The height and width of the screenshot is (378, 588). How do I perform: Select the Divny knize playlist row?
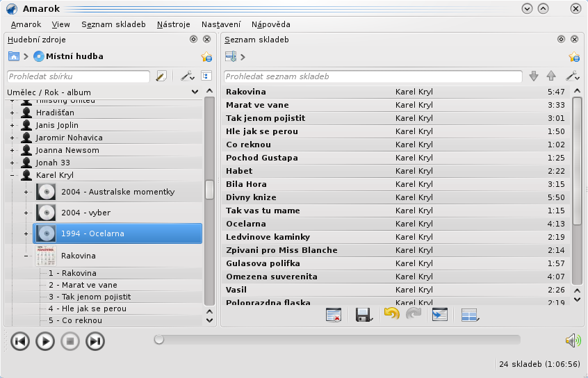396,197
